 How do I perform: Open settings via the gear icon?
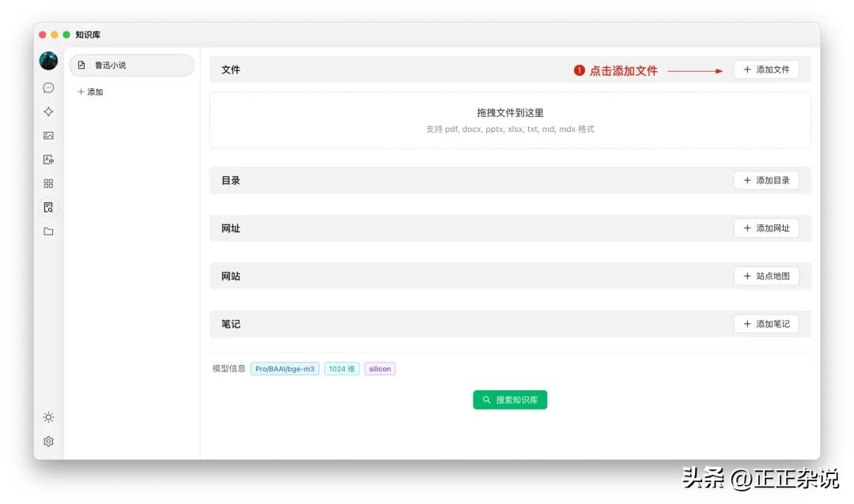(48, 442)
